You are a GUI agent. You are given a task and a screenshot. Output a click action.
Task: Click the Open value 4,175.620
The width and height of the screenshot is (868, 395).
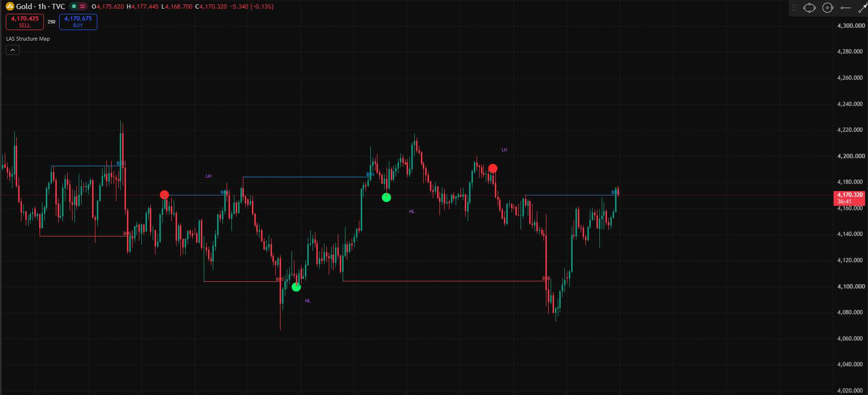coord(110,6)
